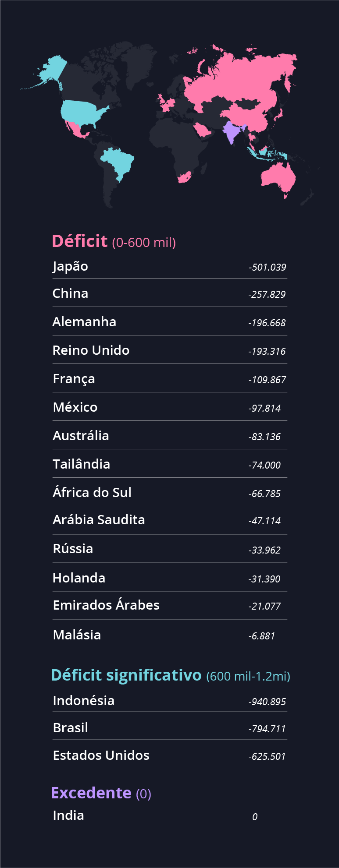Click the India surplus entry
The width and height of the screenshot is (339, 868).
170,815
